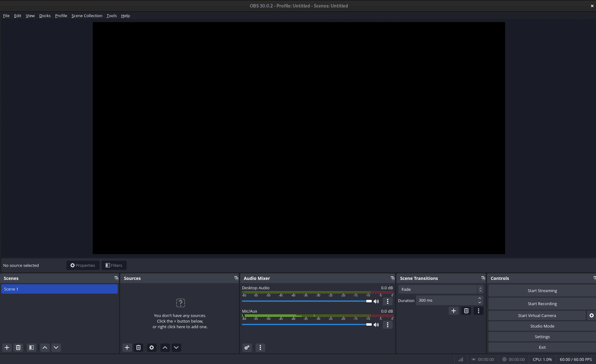Click Start Recording
Image resolution: width=596 pixels, height=364 pixels.
tap(542, 304)
